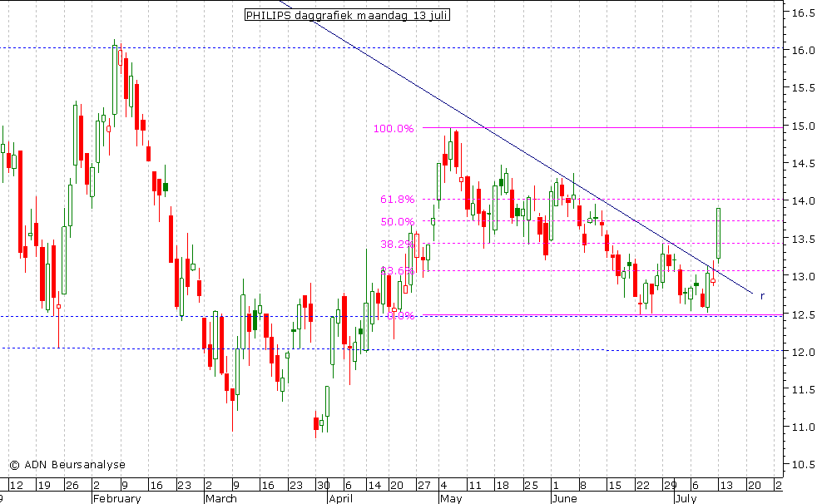Click the 11.5 price axis value
The image size is (817, 504).
(x=804, y=390)
